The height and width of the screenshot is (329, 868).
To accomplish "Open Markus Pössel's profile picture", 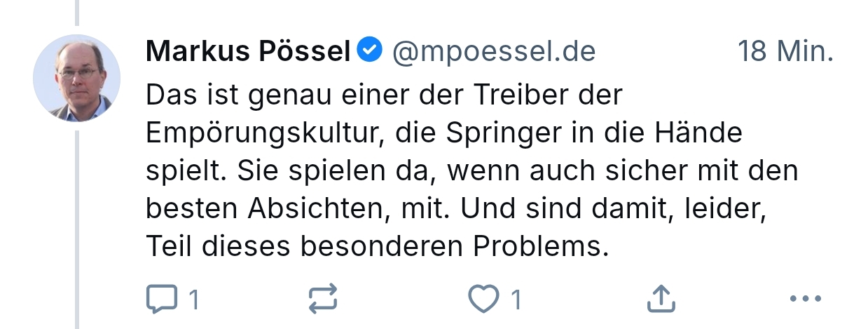I will tap(77, 78).
